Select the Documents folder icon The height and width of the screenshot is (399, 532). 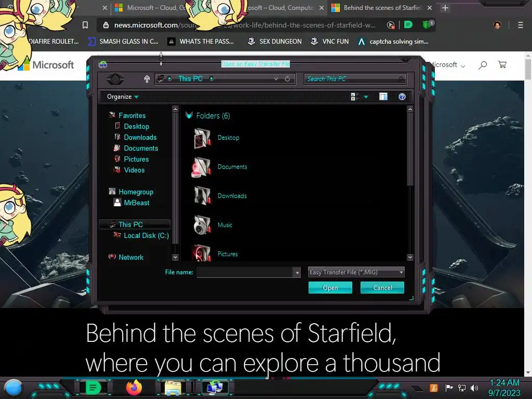(x=202, y=167)
